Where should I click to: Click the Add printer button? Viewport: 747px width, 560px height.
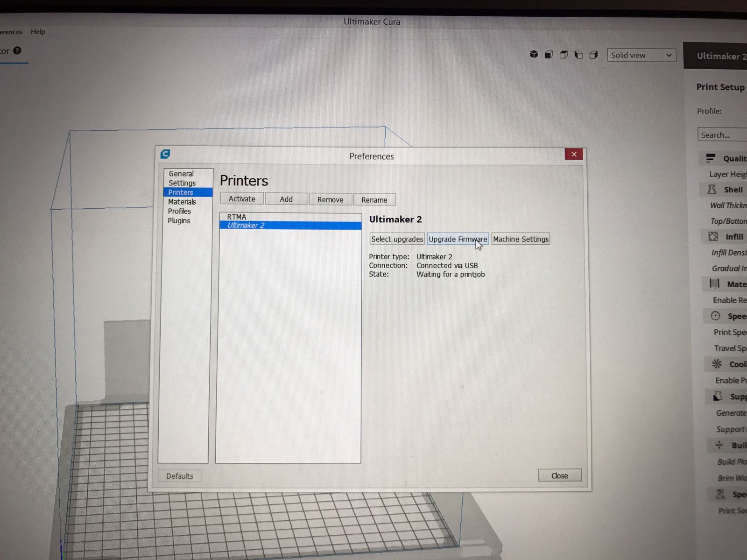(x=286, y=199)
